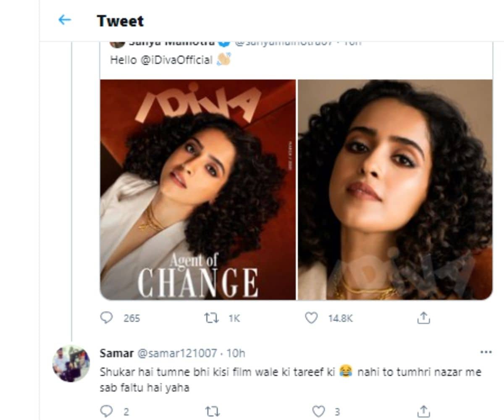
Task: Reply to the iDiva tweet with 265 replies
Action: point(107,318)
